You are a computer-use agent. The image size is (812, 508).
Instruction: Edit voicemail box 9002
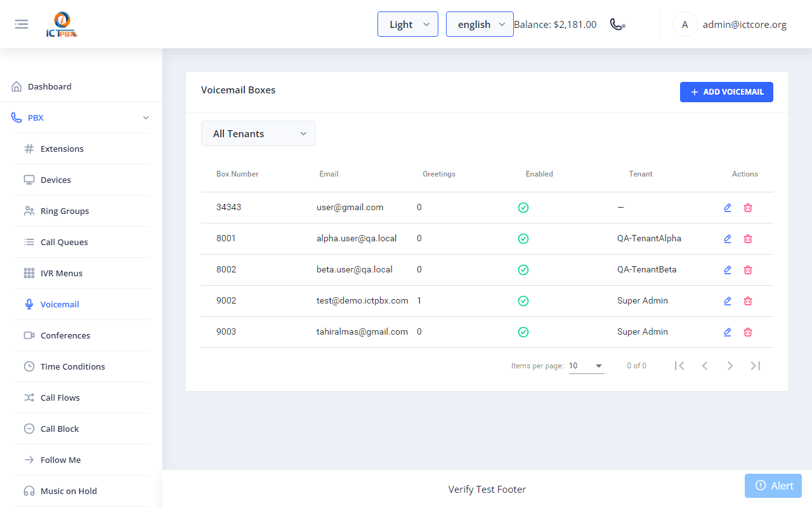click(x=728, y=301)
